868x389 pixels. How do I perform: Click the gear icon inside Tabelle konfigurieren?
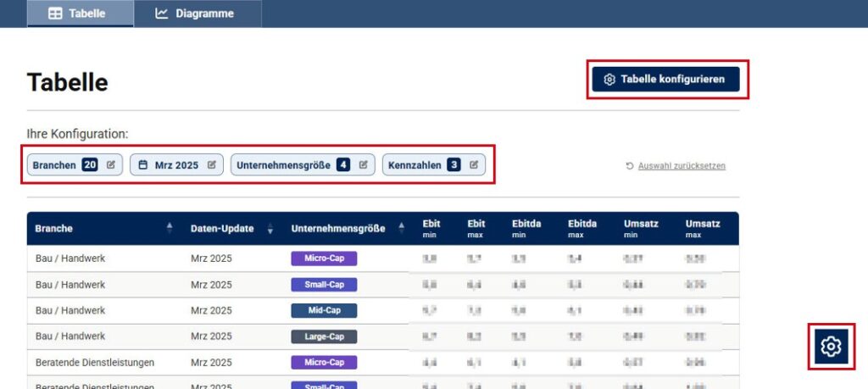tap(609, 79)
